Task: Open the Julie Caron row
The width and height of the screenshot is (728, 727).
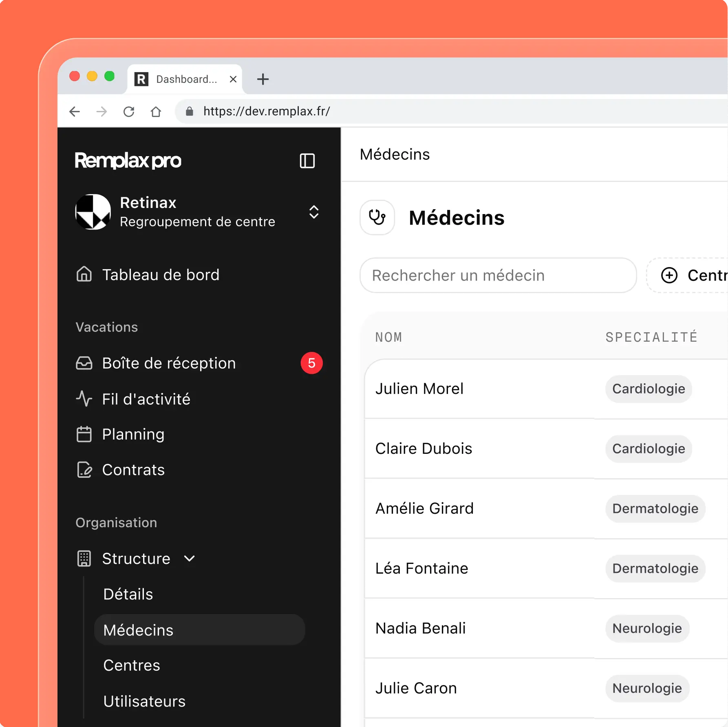Action: 546,688
